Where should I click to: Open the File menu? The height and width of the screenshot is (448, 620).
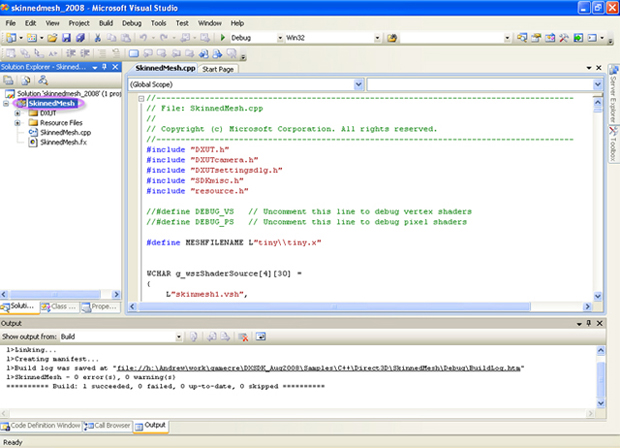tap(11, 23)
